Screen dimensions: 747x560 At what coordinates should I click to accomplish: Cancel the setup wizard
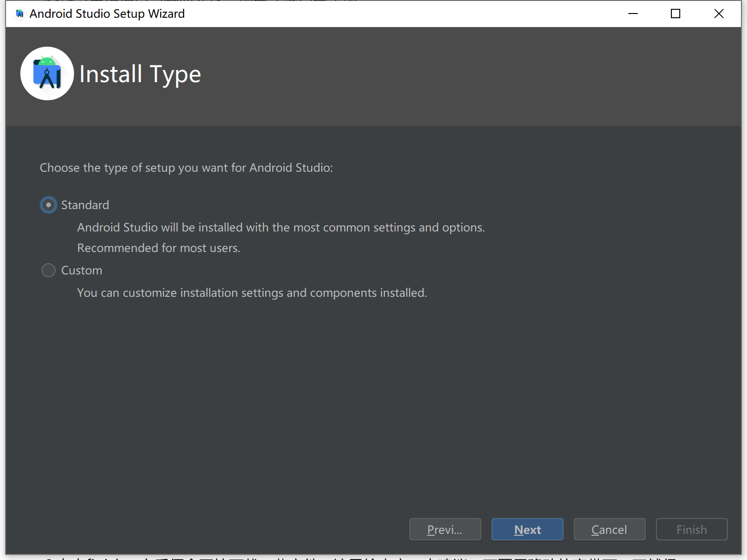click(x=609, y=529)
